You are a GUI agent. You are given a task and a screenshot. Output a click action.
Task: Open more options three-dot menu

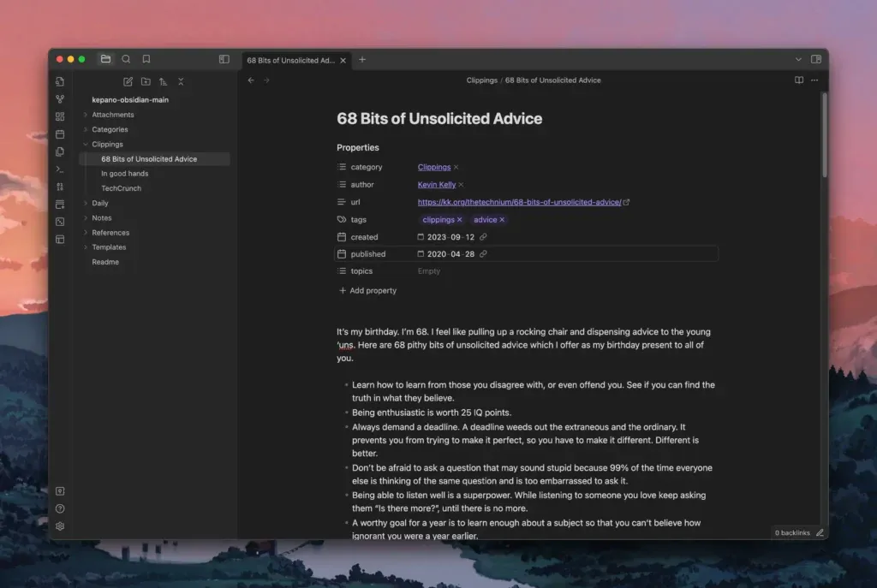[814, 80]
